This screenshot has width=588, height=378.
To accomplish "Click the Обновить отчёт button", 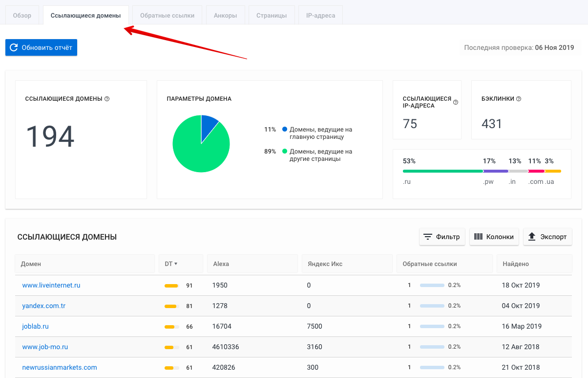I will point(41,47).
